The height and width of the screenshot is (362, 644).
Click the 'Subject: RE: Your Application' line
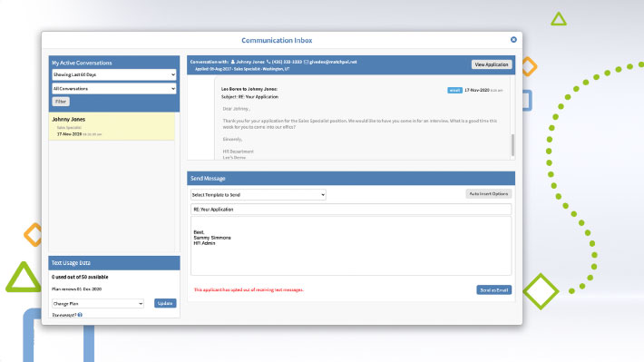pyautogui.click(x=249, y=97)
